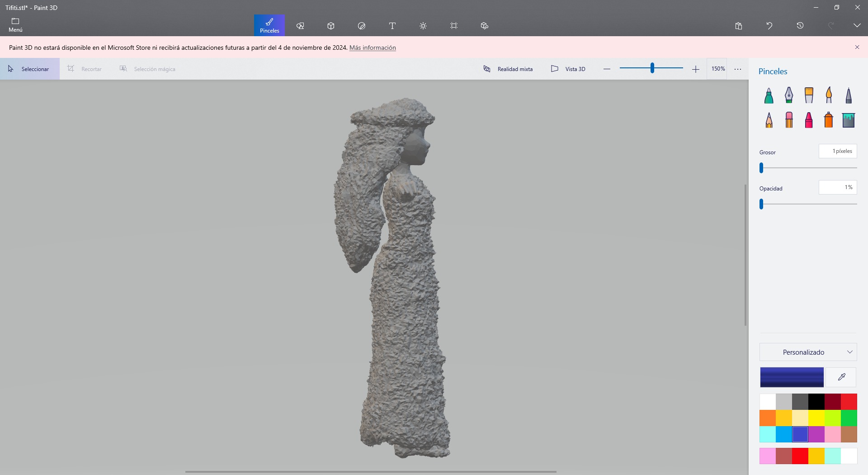Open the Effects sun tab
The height and width of the screenshot is (475, 868).
(x=423, y=26)
